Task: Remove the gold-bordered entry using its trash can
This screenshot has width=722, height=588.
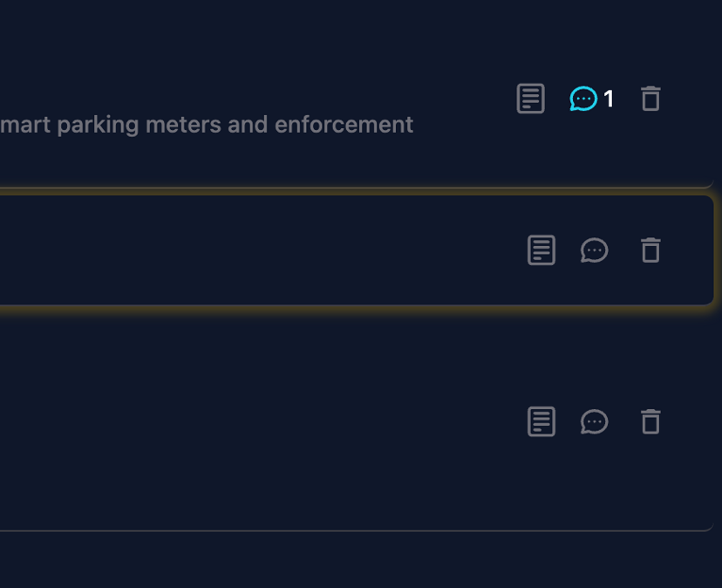Action: point(650,250)
